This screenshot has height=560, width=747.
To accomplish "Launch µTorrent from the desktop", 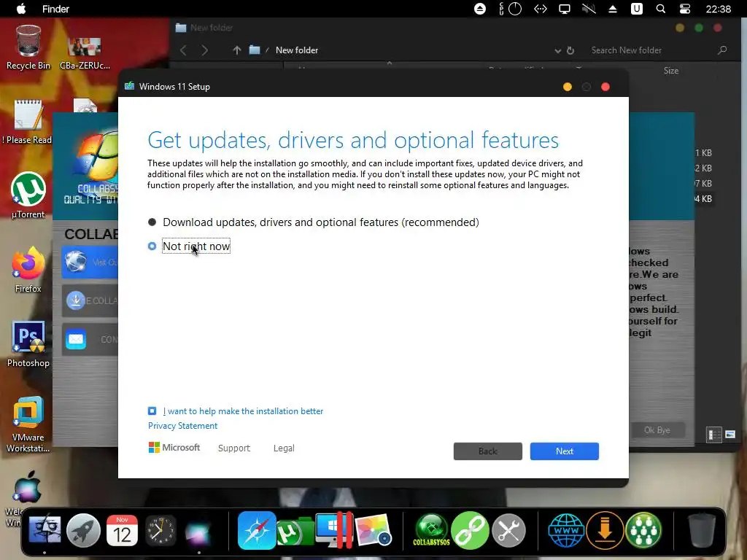I will coord(28,195).
